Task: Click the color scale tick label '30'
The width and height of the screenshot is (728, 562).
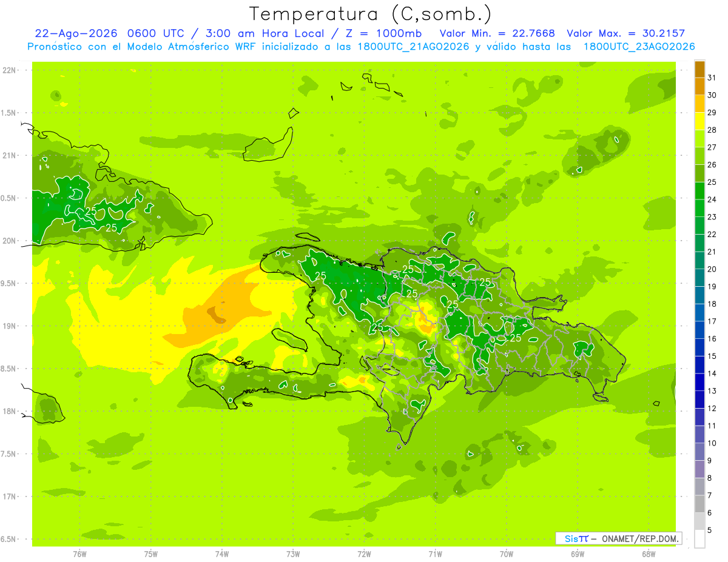Action: pyautogui.click(x=712, y=95)
